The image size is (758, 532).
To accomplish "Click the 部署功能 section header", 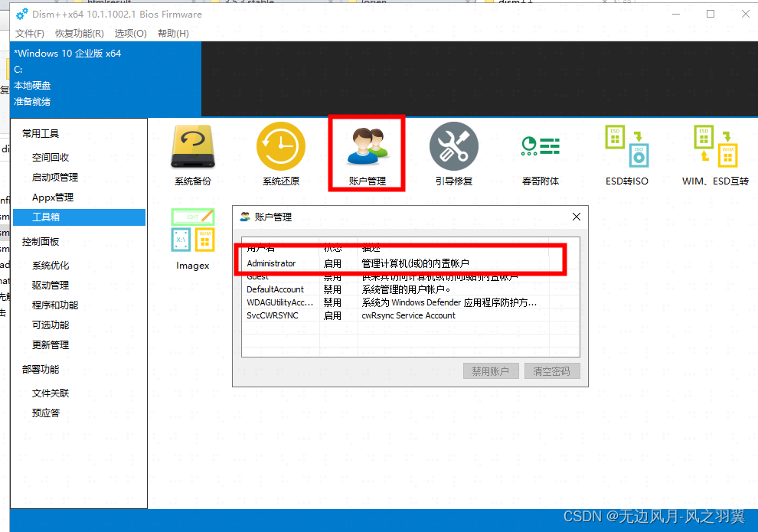I will coord(41,369).
